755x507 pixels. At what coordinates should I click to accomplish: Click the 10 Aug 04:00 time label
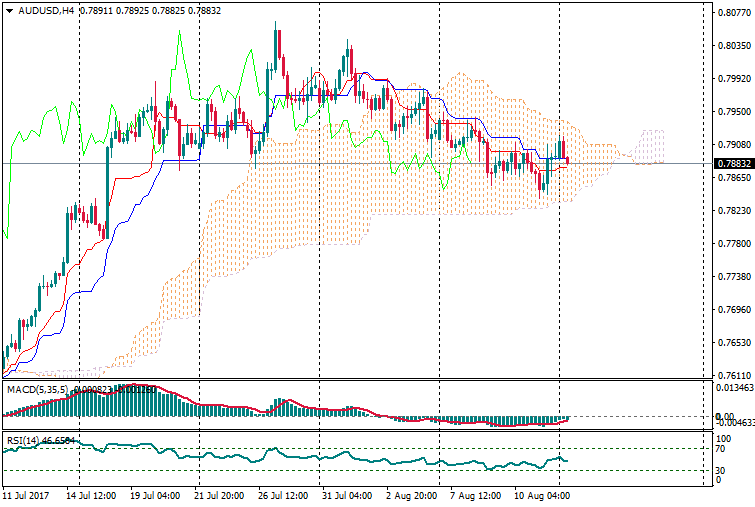(x=540, y=495)
